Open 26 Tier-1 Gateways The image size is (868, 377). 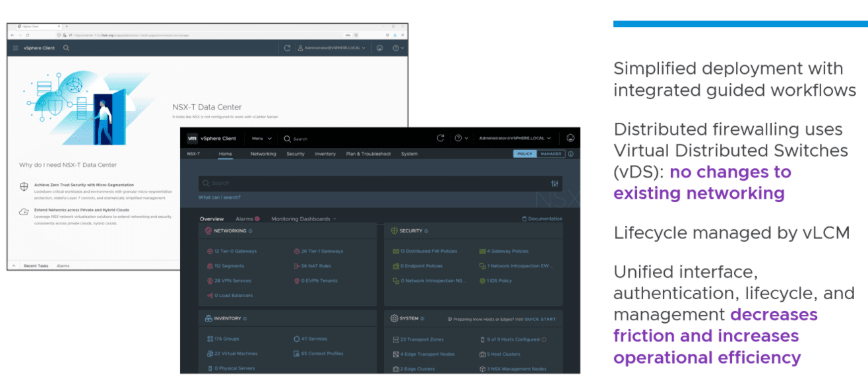318,251
